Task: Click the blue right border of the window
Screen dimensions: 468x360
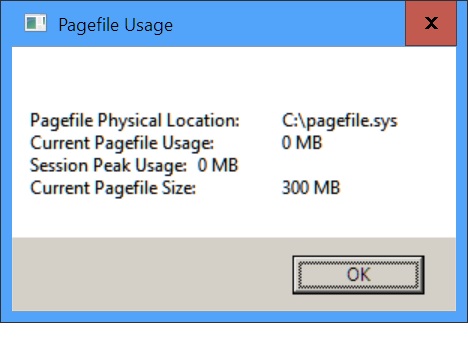Action: pos(462,180)
